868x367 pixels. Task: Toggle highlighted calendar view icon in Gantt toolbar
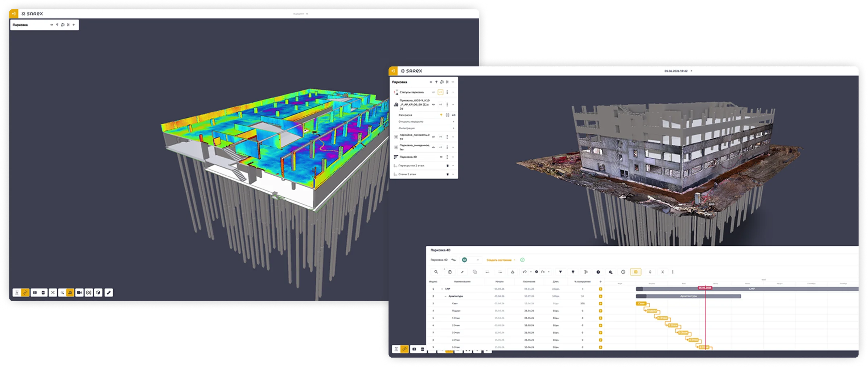[x=635, y=272]
